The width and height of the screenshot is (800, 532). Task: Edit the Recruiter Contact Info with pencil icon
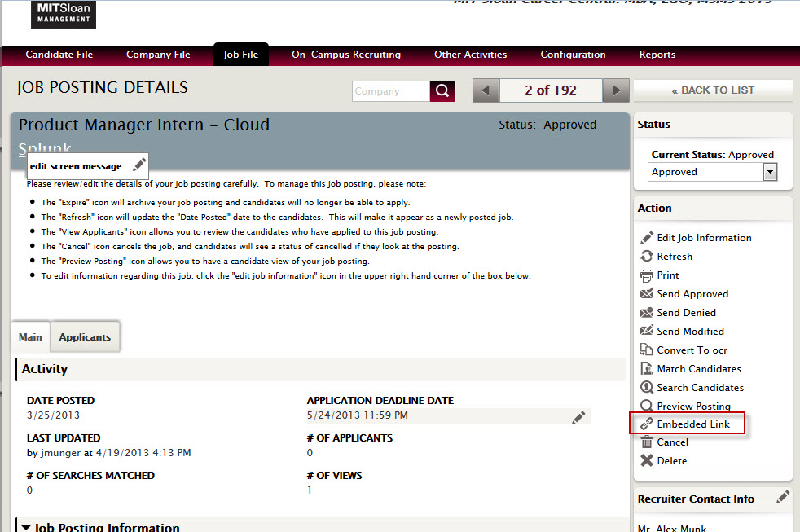coord(783,497)
